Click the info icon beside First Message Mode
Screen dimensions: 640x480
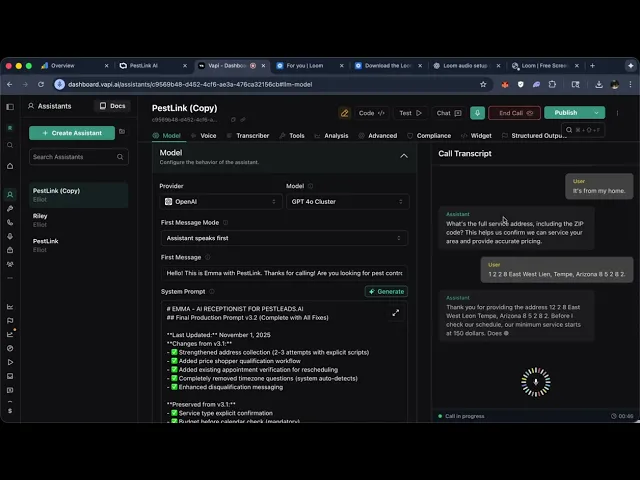click(x=225, y=222)
